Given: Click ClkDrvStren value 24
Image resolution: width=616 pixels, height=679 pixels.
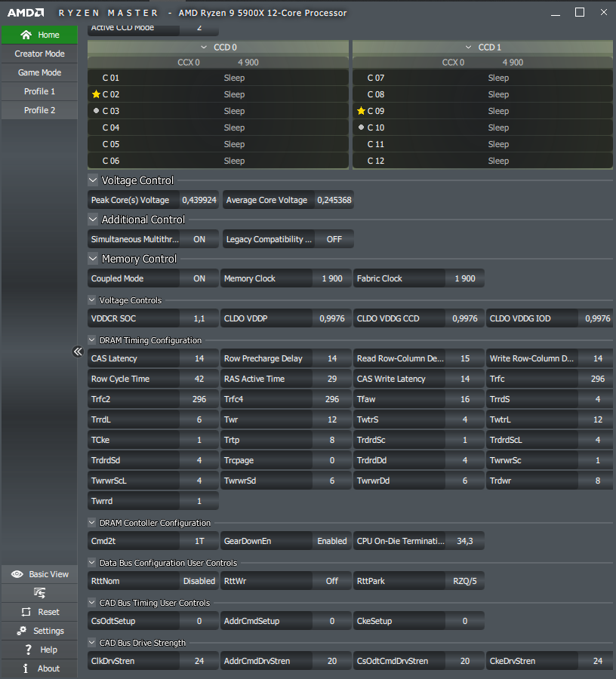Looking at the screenshot, I should tap(199, 661).
